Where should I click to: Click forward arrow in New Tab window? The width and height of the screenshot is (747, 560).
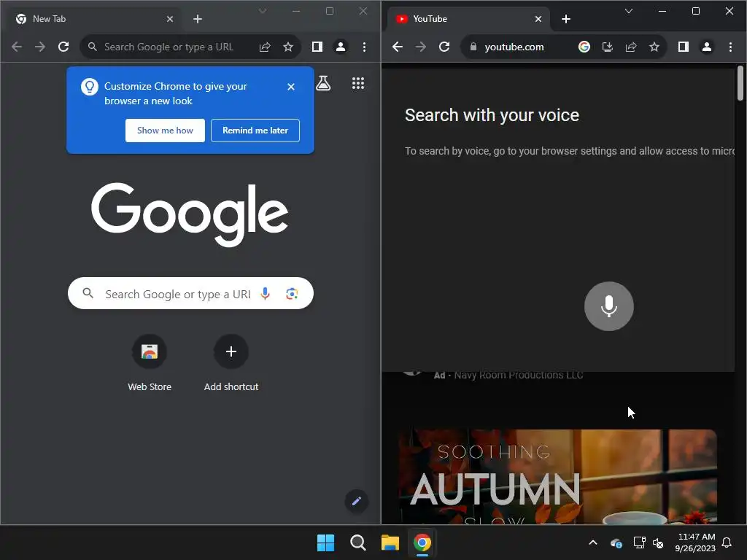[x=40, y=47]
